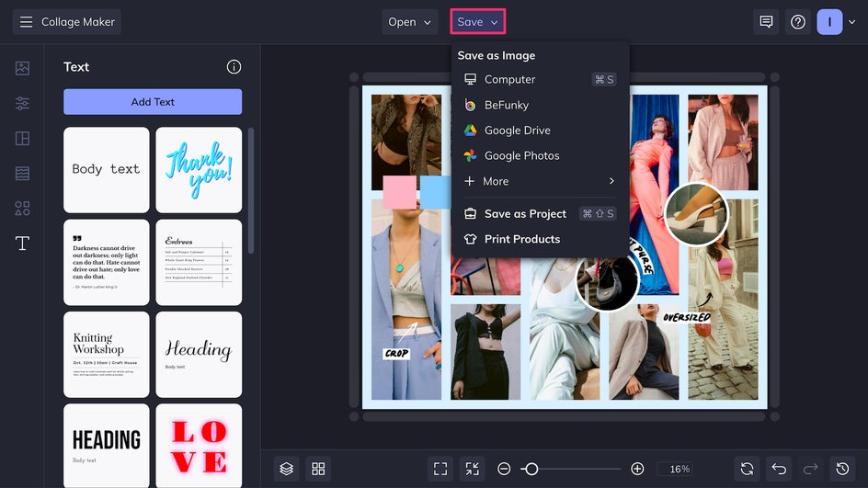
Task: Choose Google Drive in the Save menu
Action: [540, 131]
